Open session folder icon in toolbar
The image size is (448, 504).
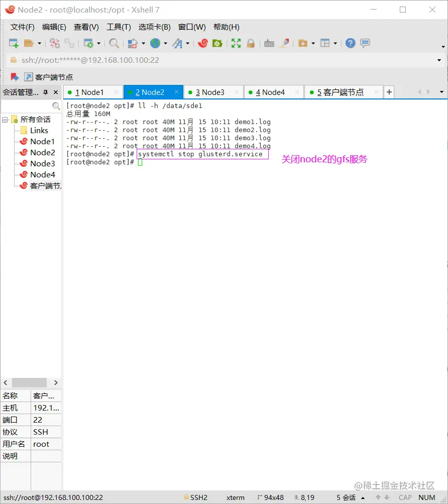(x=29, y=43)
